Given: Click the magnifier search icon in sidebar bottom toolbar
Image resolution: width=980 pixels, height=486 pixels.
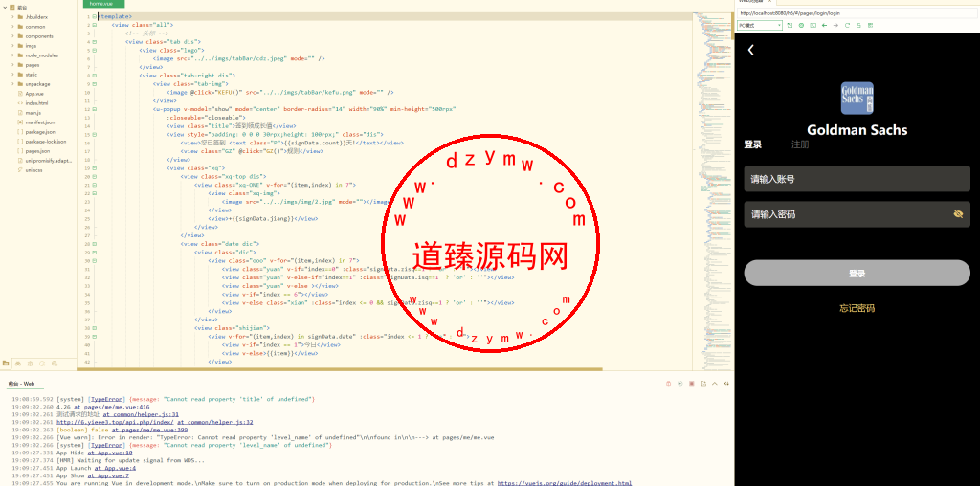Looking at the screenshot, I should pos(42,364).
